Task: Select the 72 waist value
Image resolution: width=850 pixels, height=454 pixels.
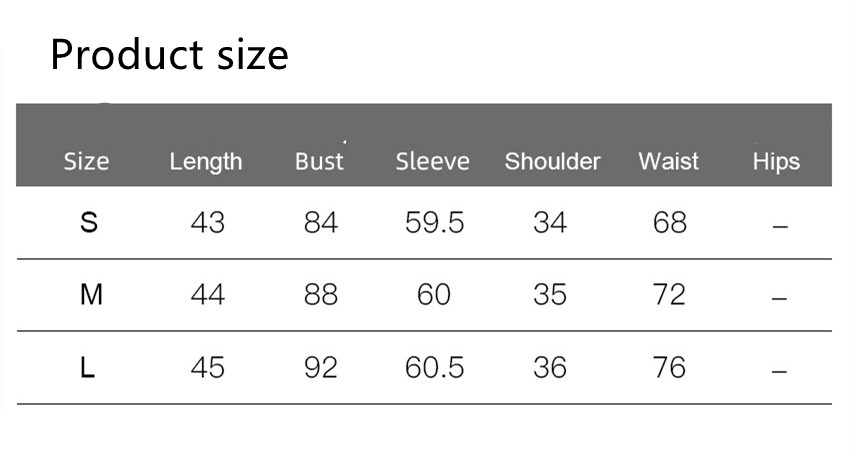Action: coord(669,295)
